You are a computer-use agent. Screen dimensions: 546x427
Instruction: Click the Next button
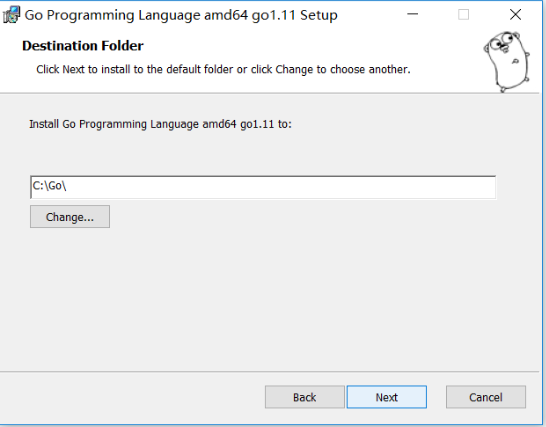tap(387, 397)
